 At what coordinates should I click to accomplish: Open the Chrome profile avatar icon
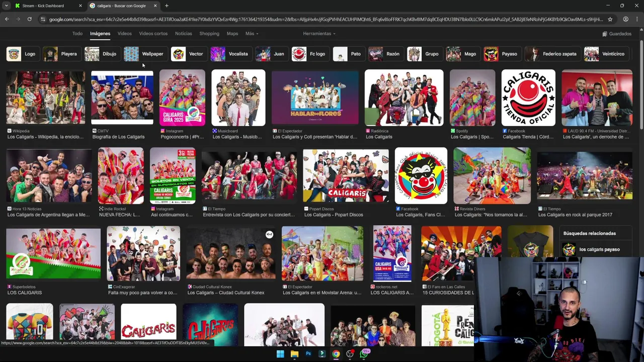point(625,19)
